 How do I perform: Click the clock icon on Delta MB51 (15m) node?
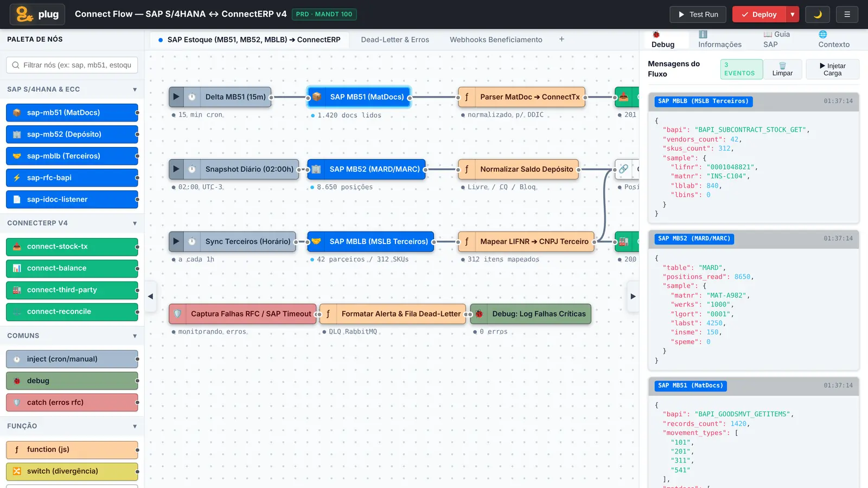click(x=192, y=97)
